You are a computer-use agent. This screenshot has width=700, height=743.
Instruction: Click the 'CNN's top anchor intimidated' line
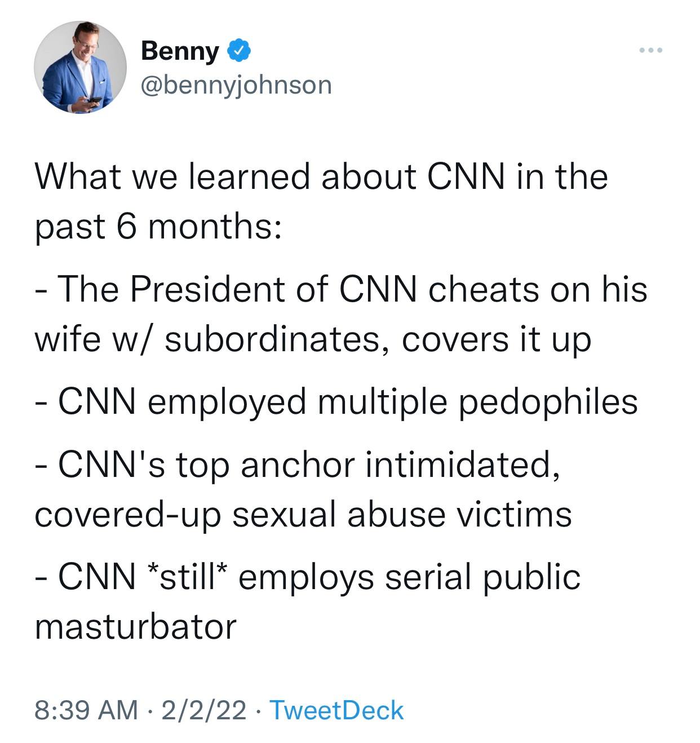pyautogui.click(x=297, y=465)
